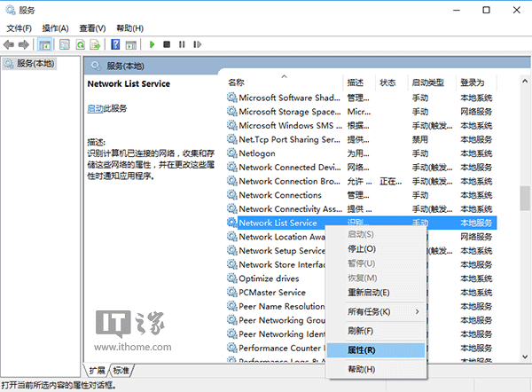The image size is (532, 392).
Task: Sort by 启动类型 column header
Action: [x=430, y=82]
